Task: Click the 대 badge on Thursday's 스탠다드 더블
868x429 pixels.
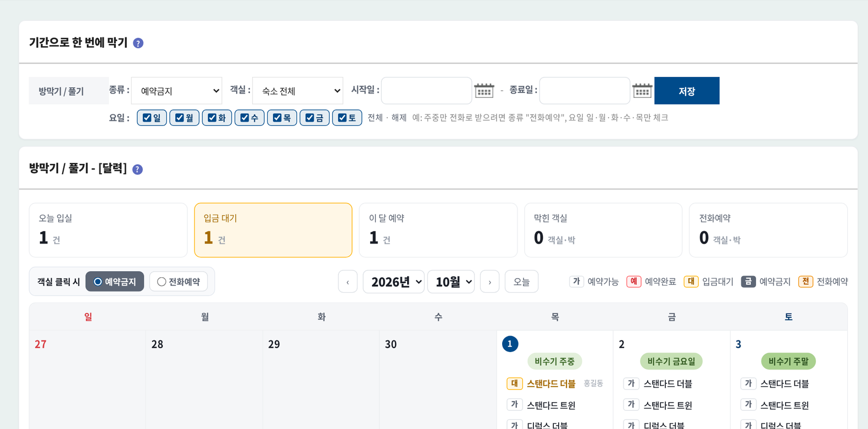Action: (x=514, y=383)
